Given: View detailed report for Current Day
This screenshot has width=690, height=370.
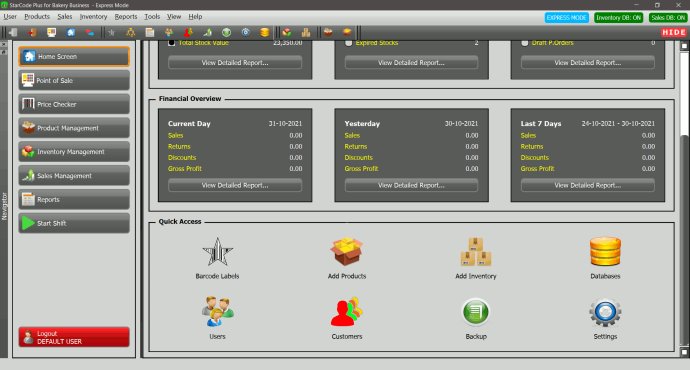Looking at the screenshot, I should pos(235,186).
